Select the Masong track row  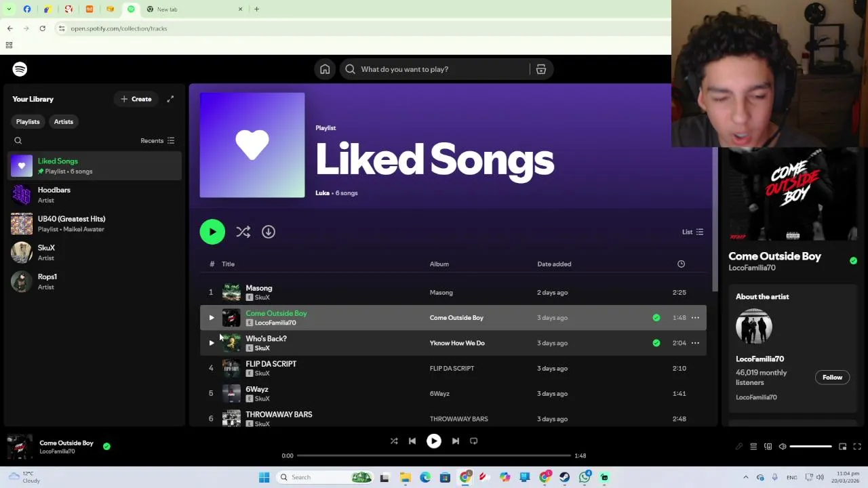pos(453,292)
